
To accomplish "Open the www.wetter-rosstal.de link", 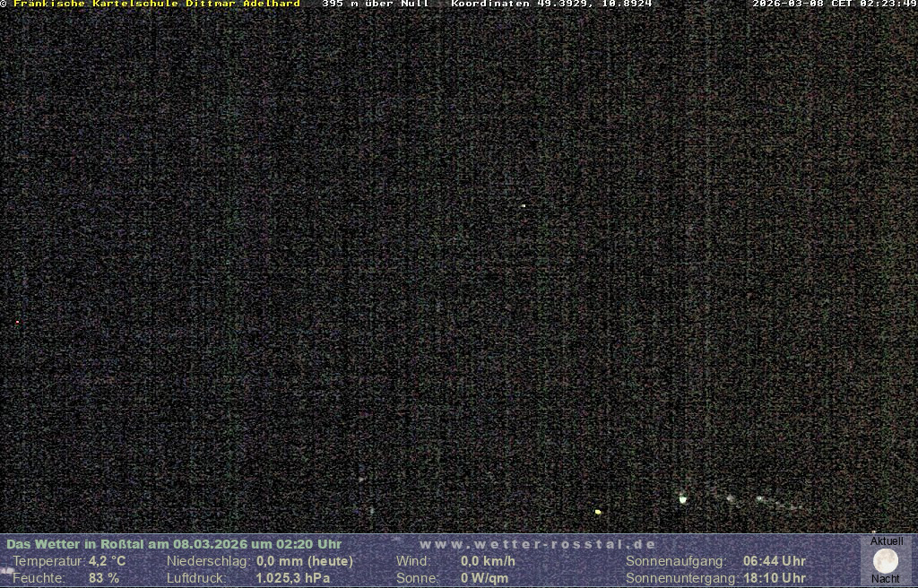I will tap(538, 544).
